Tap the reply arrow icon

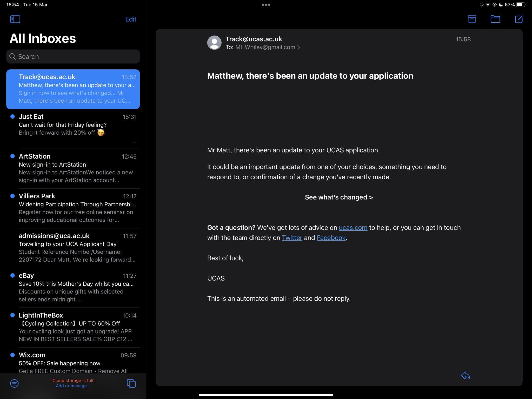pyautogui.click(x=465, y=375)
